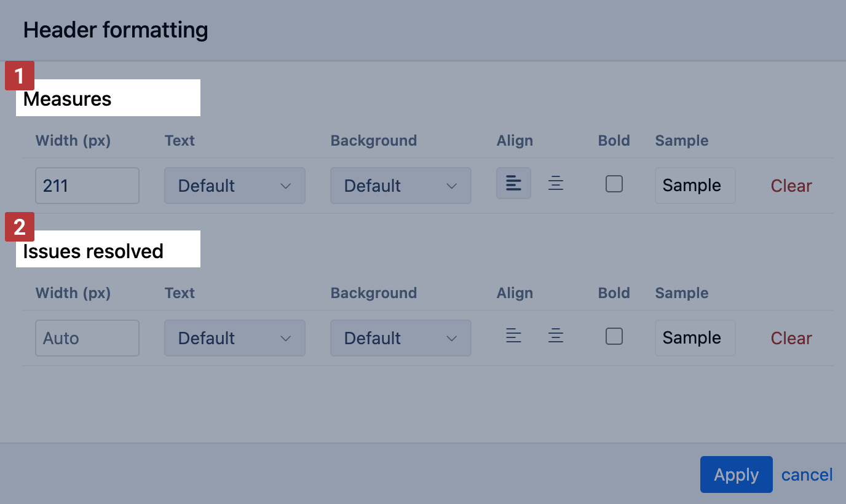Screen dimensions: 846x504
Task: Click the Sample preview in Measures row
Action: point(695,186)
